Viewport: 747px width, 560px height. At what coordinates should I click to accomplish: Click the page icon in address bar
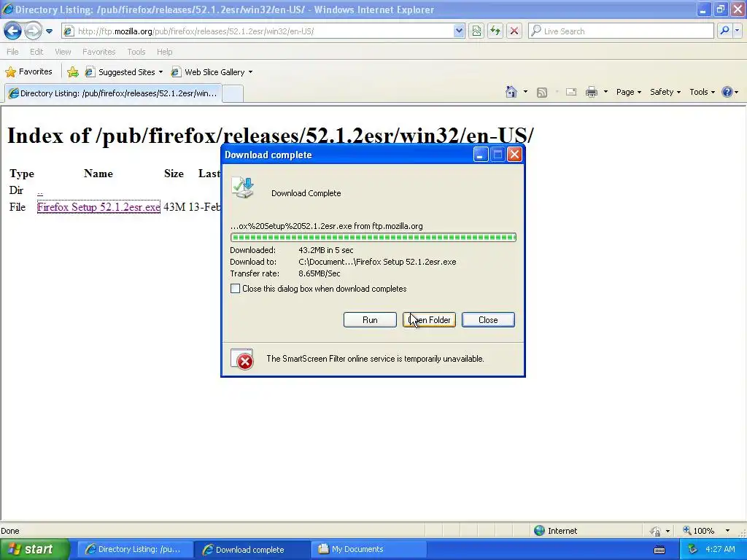[69, 31]
